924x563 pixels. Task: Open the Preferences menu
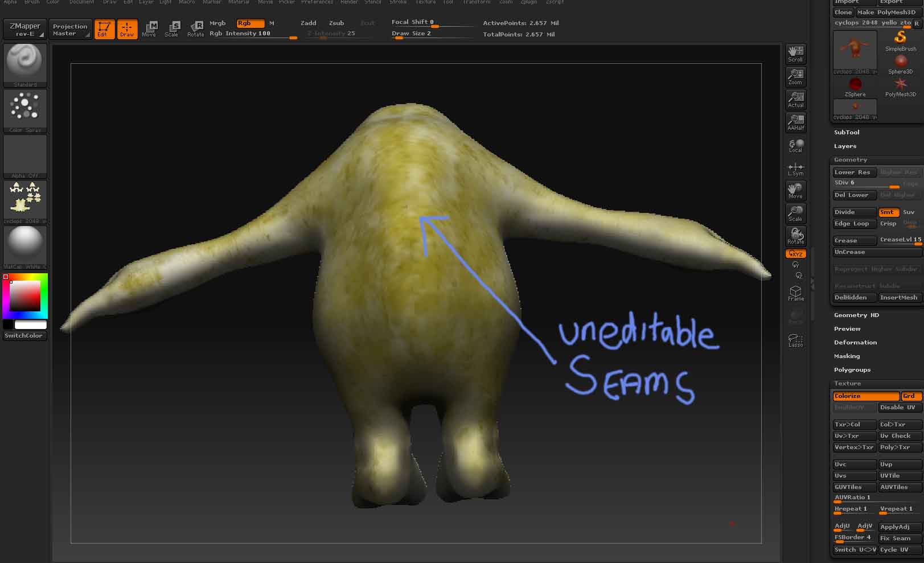coord(317,2)
